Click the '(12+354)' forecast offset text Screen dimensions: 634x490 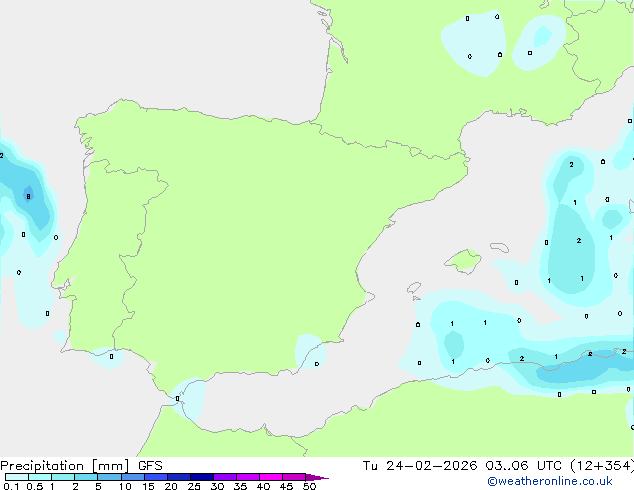tap(602, 466)
